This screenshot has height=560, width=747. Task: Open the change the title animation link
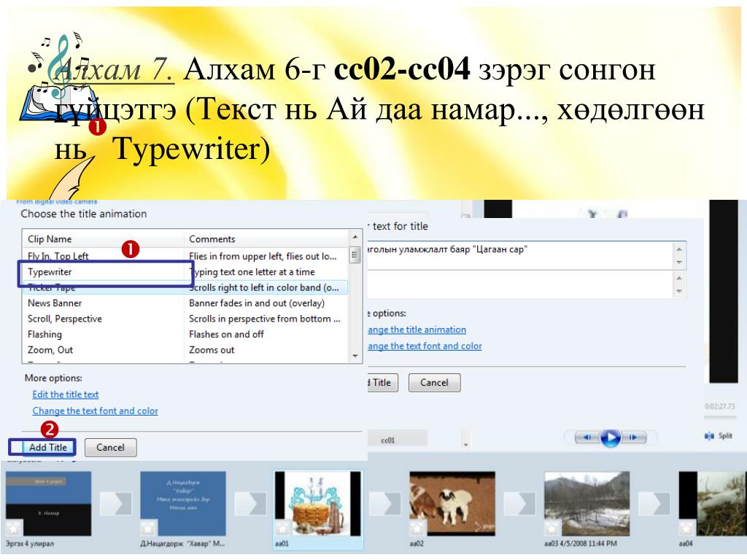tap(417, 330)
